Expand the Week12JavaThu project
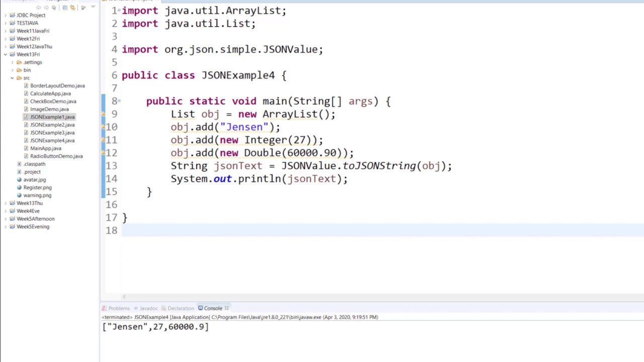Screen dimensions: 644x362 (6, 46)
